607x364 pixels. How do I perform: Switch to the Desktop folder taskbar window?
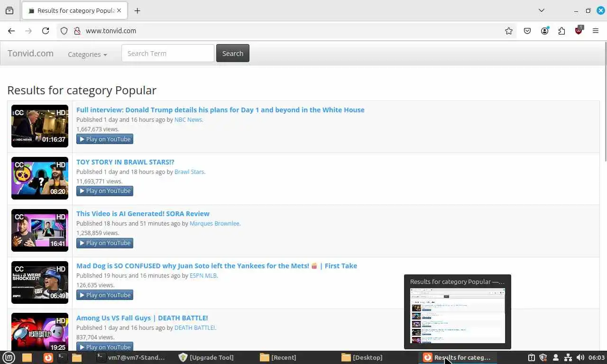click(362, 357)
